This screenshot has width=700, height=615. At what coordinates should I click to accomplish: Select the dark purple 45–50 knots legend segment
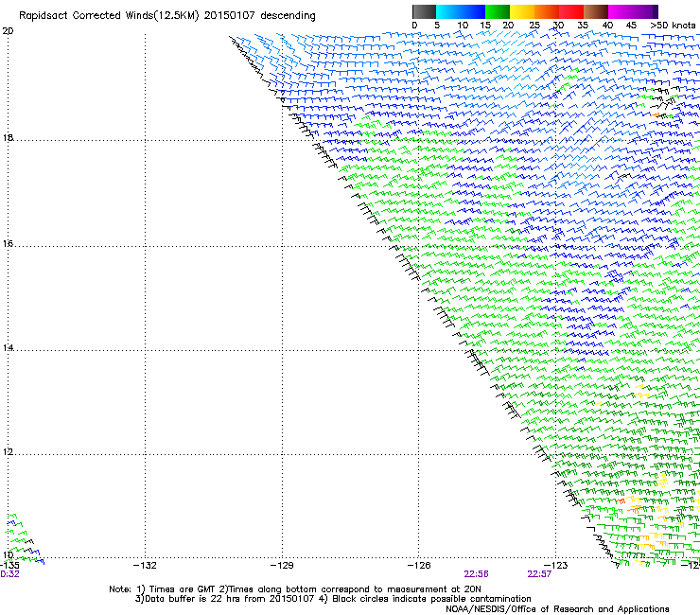click(645, 11)
